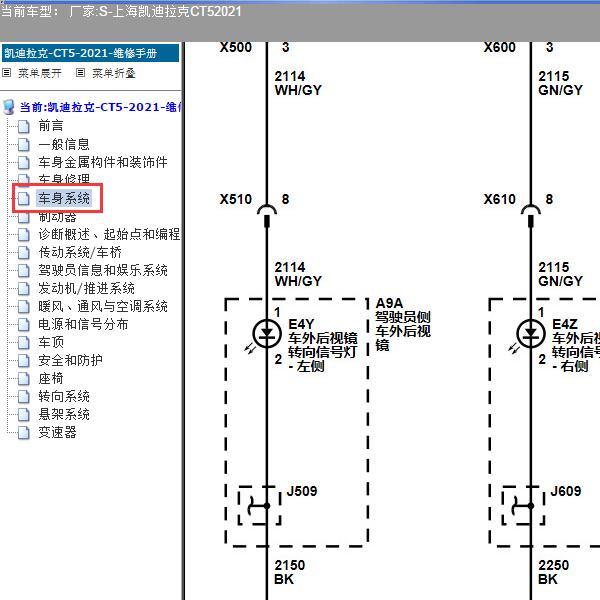Click the page icon next to 车顶
Viewport: 600px width, 600px height.
[x=24, y=342]
